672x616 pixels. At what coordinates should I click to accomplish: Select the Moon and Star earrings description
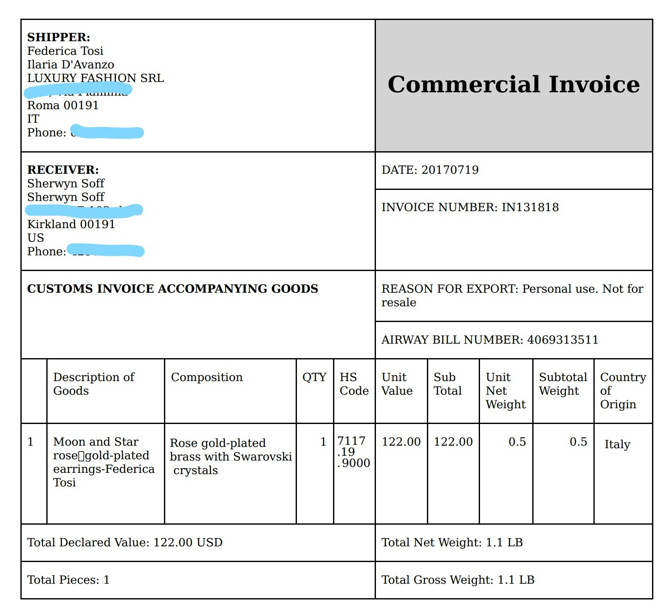click(x=104, y=462)
